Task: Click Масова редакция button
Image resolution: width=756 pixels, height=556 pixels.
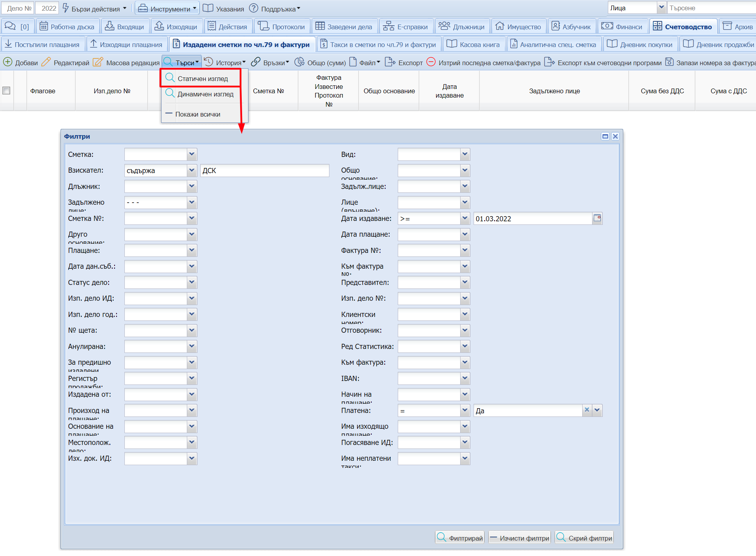Action: point(126,62)
